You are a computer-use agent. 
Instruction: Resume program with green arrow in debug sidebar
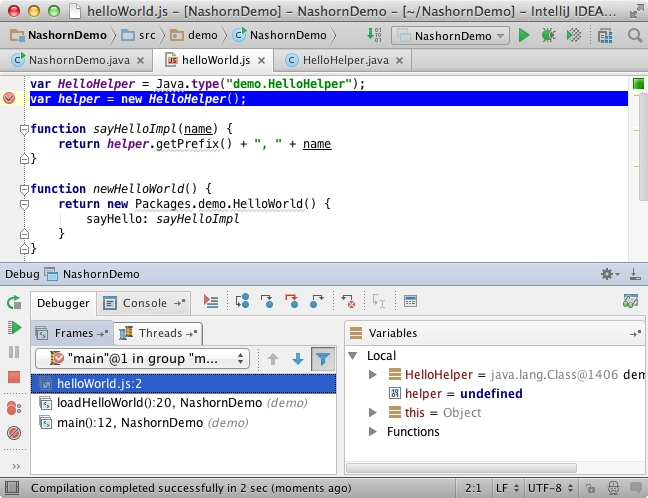tap(14, 328)
